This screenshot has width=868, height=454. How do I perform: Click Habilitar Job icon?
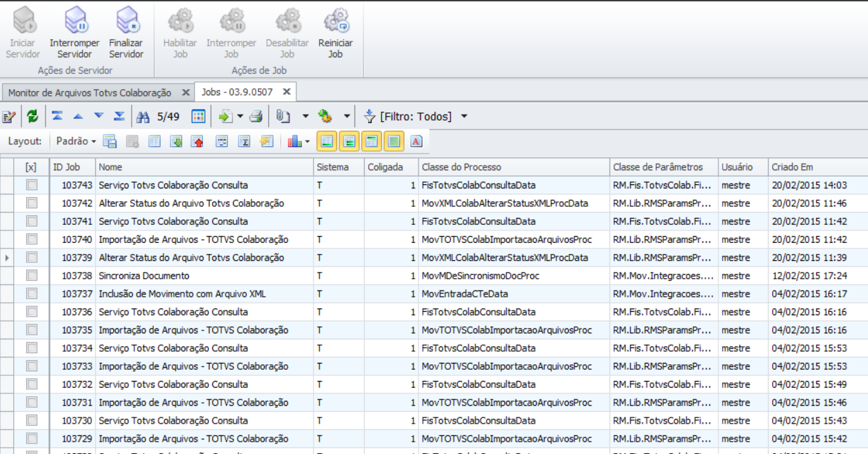click(180, 20)
